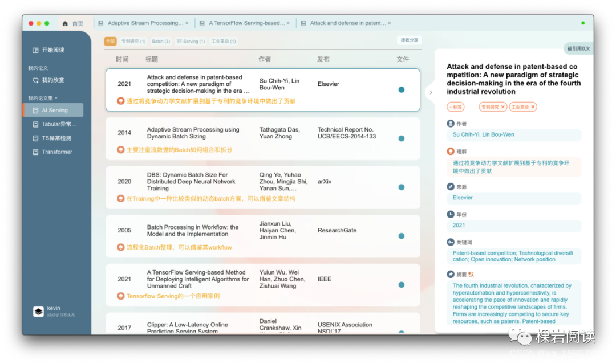The image size is (616, 364).
Task: Select the Adaptive Stream Processing paper title
Action: coord(193,133)
